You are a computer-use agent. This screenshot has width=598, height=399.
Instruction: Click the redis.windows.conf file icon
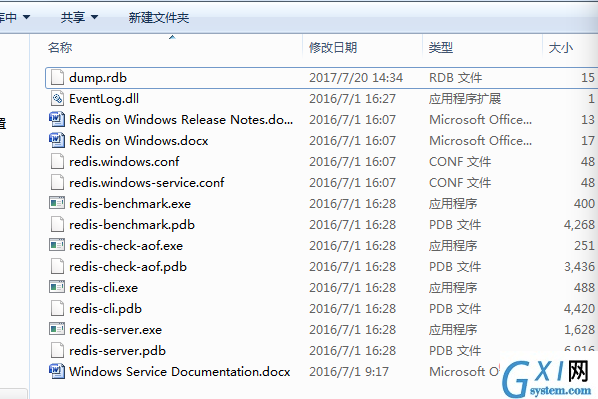(x=57, y=161)
